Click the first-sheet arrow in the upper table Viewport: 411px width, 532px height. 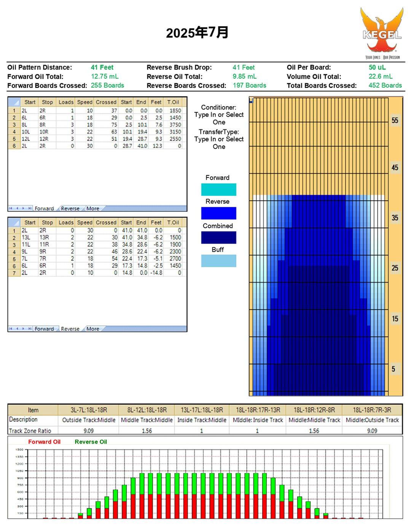[11, 208]
